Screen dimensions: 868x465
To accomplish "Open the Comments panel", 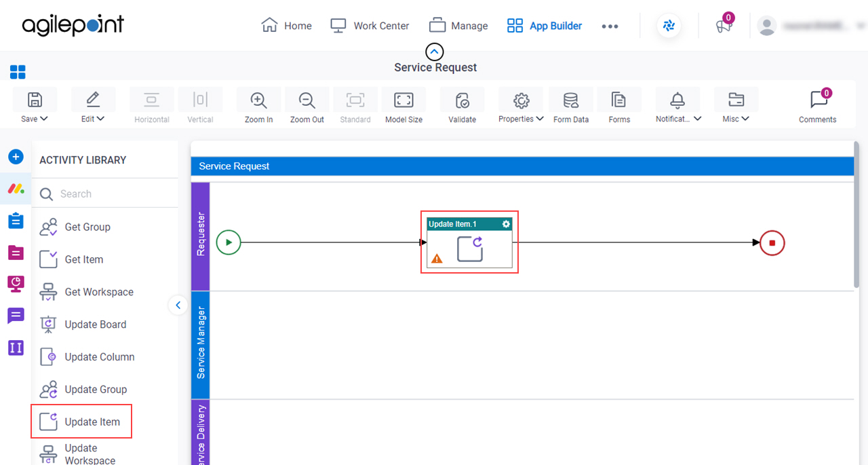I will pos(818,105).
